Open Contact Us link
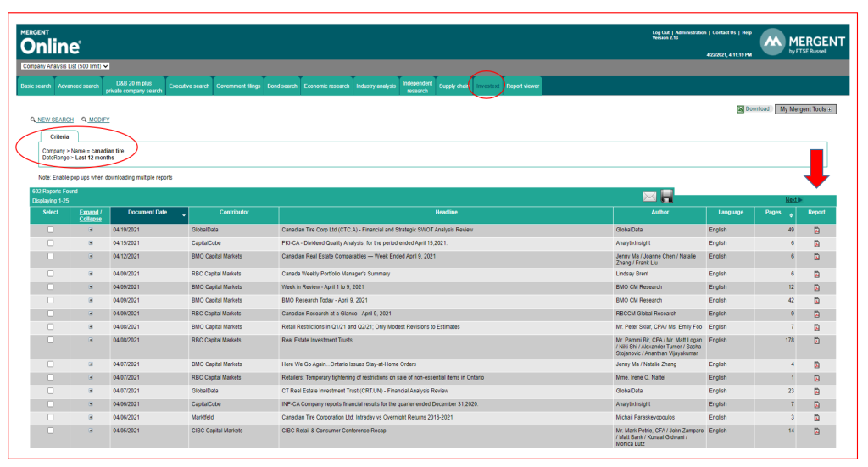Image resolution: width=868 pixels, height=467 pixels. (x=724, y=33)
